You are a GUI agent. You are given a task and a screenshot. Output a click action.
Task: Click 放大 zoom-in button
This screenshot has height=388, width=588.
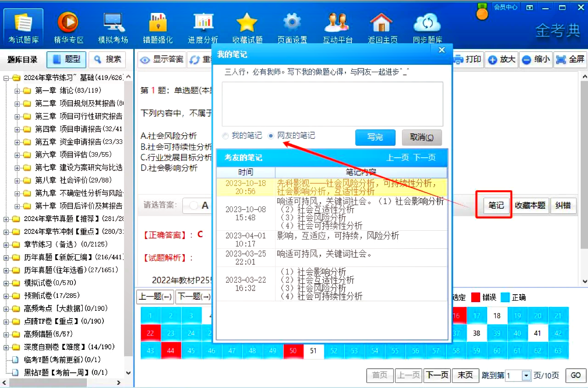pyautogui.click(x=502, y=60)
